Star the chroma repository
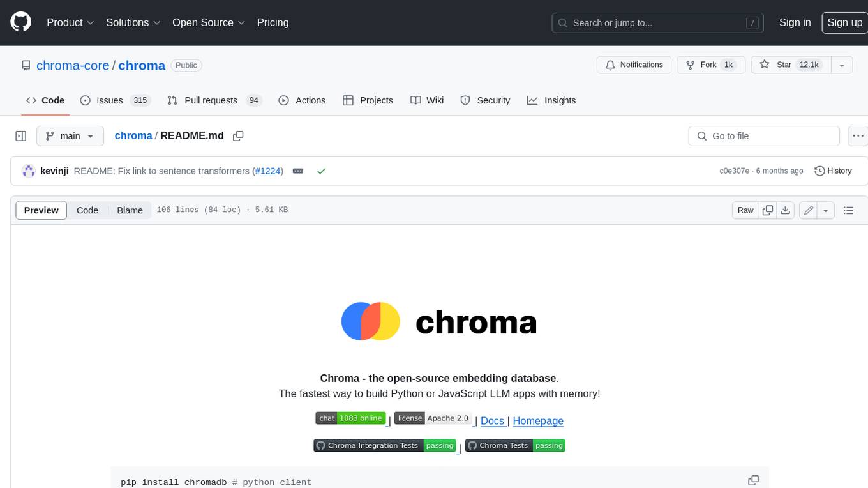 (791, 65)
